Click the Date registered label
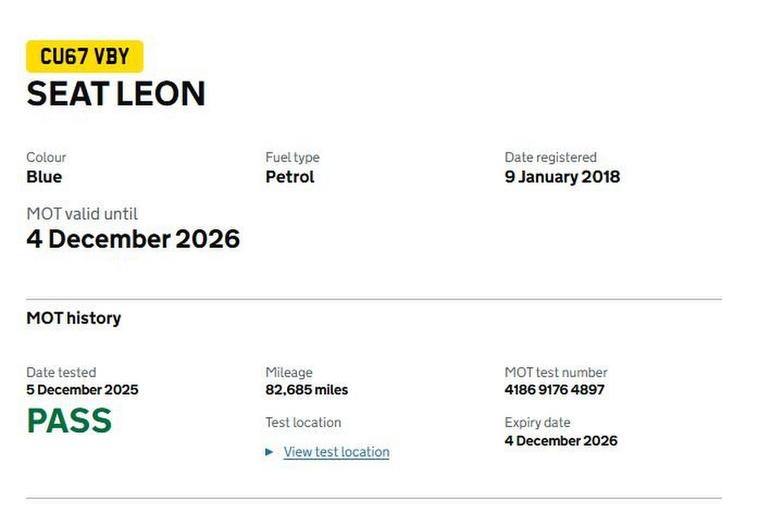The width and height of the screenshot is (759, 514). pos(550,157)
